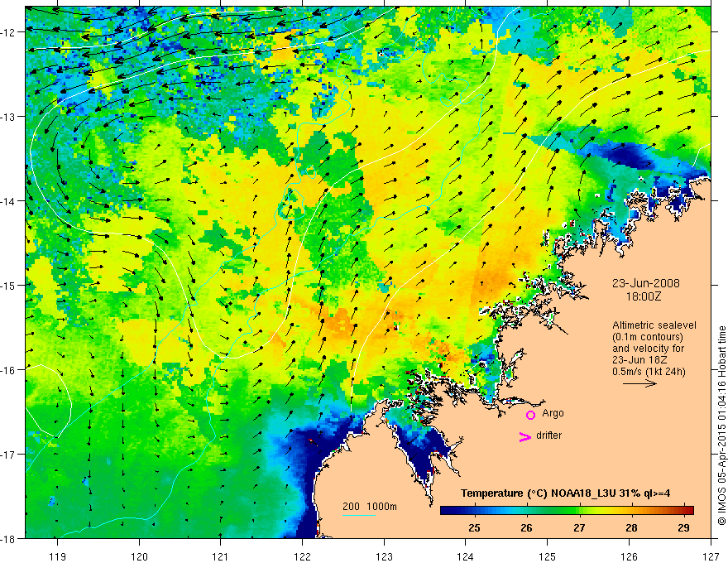Click the longitude axis label '121'
The image size is (728, 563).
221,556
